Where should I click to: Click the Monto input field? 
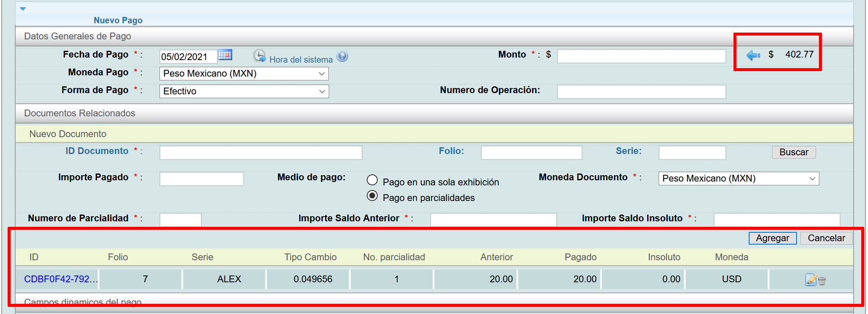point(641,56)
